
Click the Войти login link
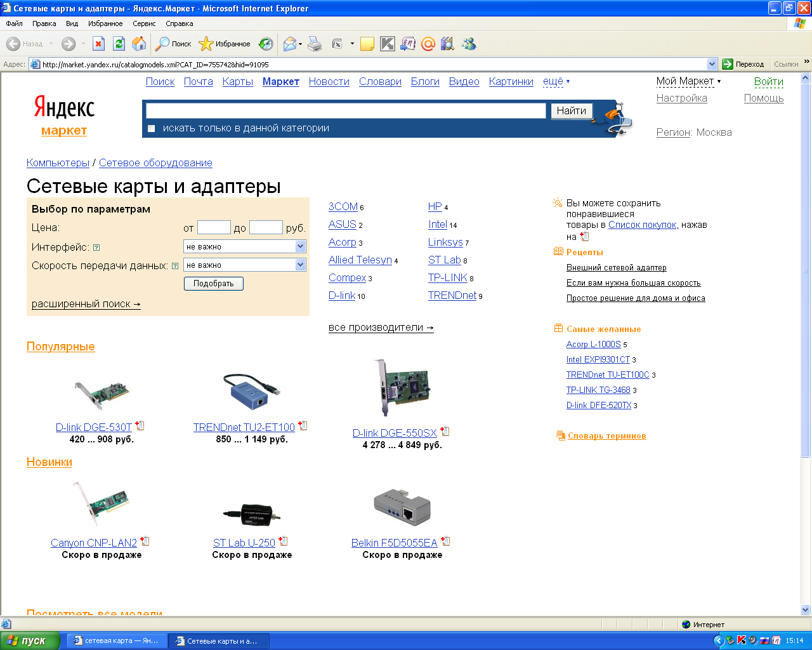pyautogui.click(x=769, y=81)
